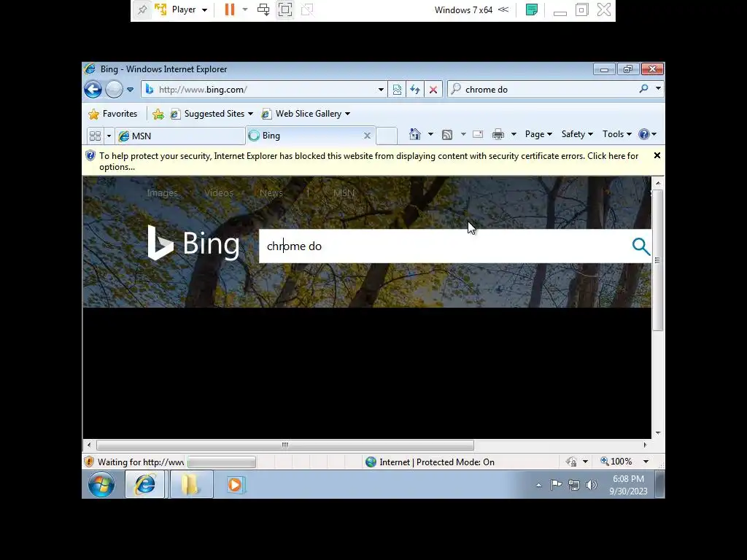Show Quick Tabs view icon

coord(96,136)
